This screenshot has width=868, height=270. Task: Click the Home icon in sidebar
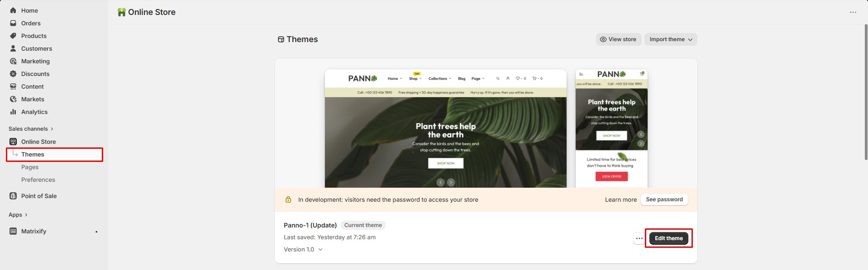[x=13, y=10]
